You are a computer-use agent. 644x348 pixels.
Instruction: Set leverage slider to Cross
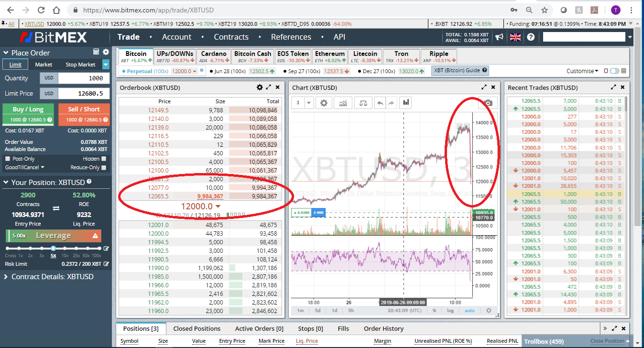click(8, 249)
